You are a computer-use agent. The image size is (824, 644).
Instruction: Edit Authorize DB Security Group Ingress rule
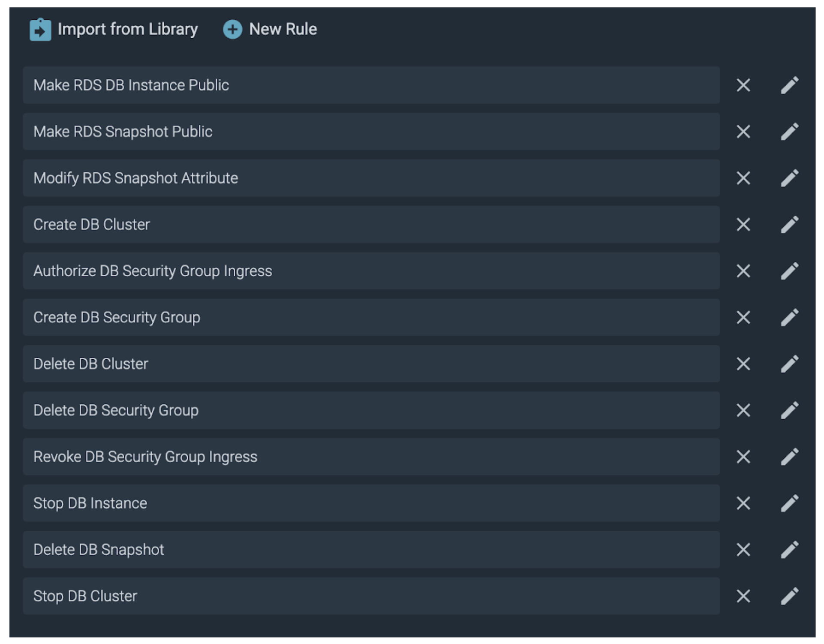pyautogui.click(x=789, y=271)
